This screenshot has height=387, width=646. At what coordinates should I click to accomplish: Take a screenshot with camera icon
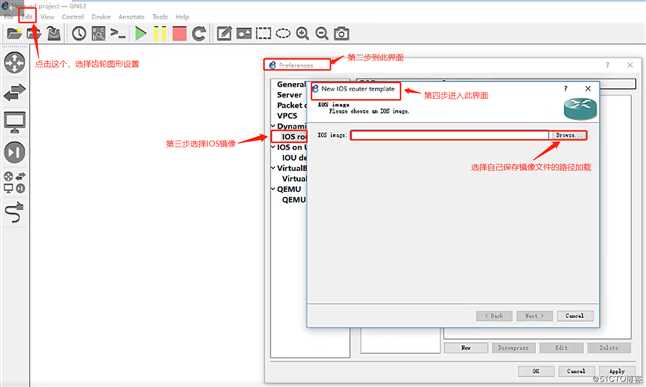(x=341, y=33)
